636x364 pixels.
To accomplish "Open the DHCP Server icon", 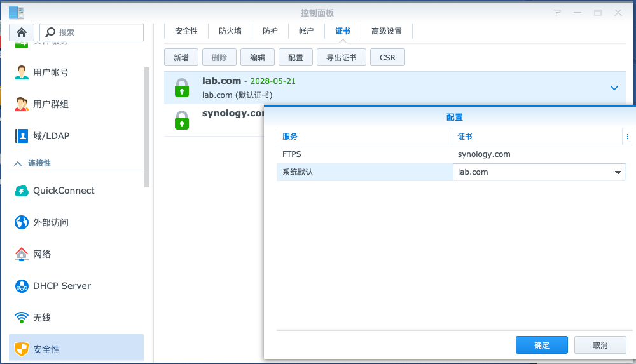I will tap(22, 286).
